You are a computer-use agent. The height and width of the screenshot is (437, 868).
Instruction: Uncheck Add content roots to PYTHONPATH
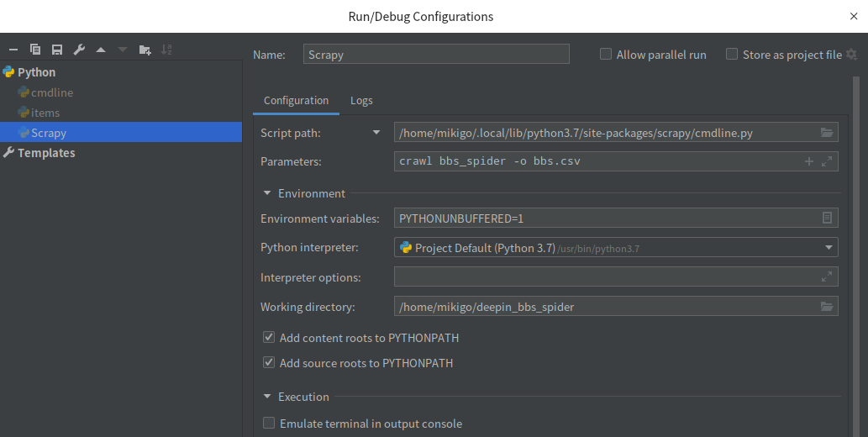tap(269, 338)
